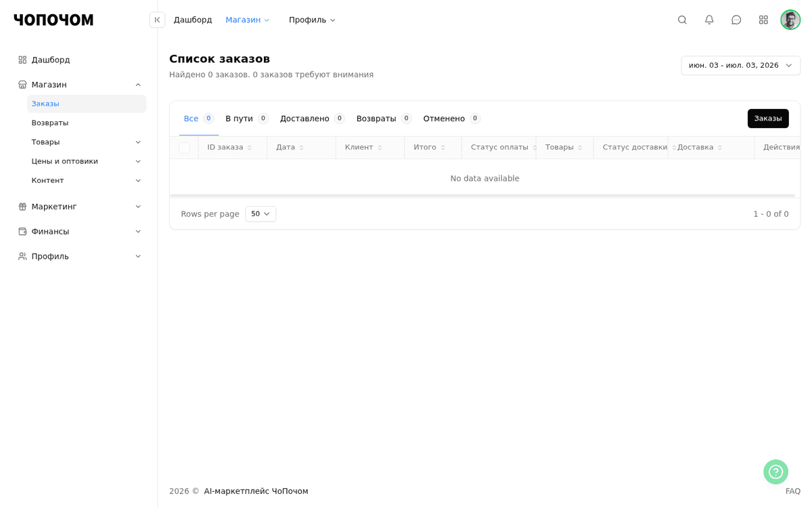This screenshot has width=812, height=508.
Task: Expand the Маркетинг section chevron
Action: pyautogui.click(x=138, y=207)
